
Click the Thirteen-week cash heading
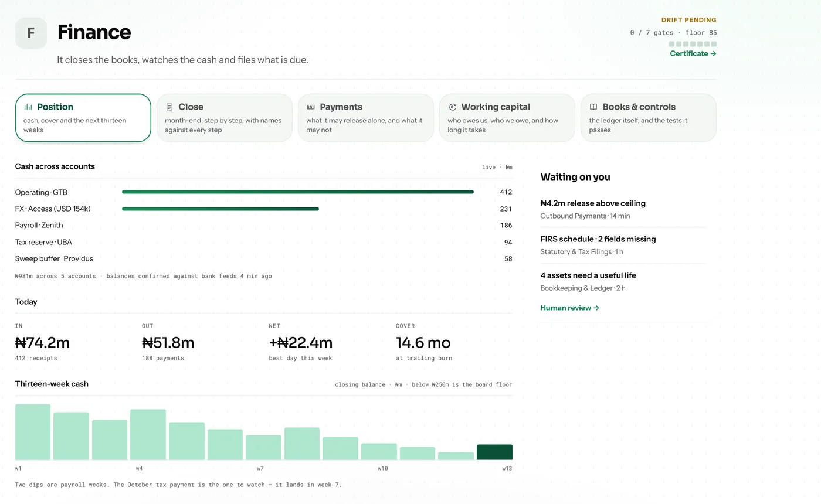pyautogui.click(x=52, y=384)
